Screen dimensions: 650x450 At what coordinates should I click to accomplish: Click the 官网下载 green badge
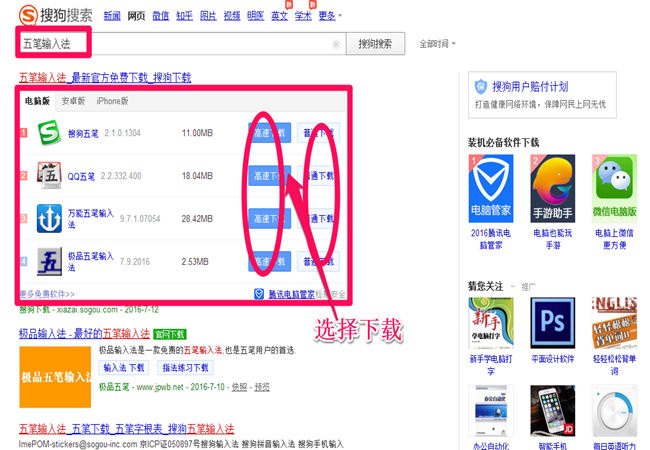[170, 334]
